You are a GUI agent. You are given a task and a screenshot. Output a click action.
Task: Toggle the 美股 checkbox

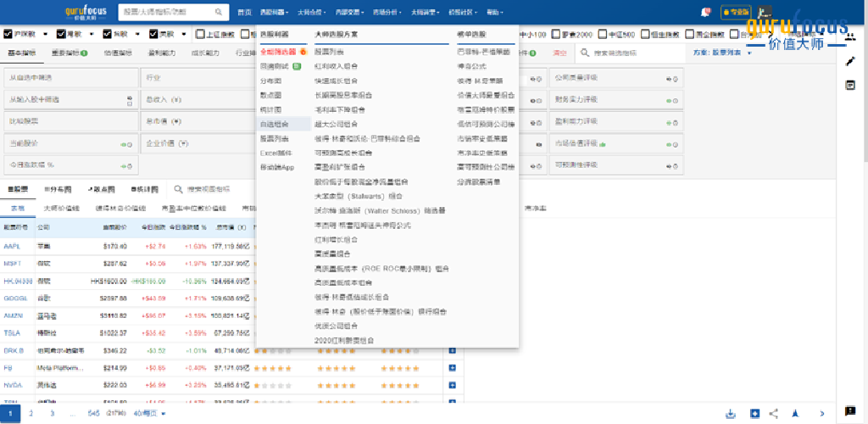tap(154, 34)
